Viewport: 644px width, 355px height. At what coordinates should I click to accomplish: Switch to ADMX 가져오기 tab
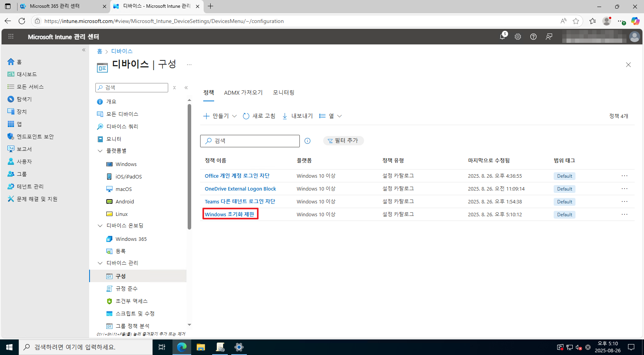tap(243, 92)
